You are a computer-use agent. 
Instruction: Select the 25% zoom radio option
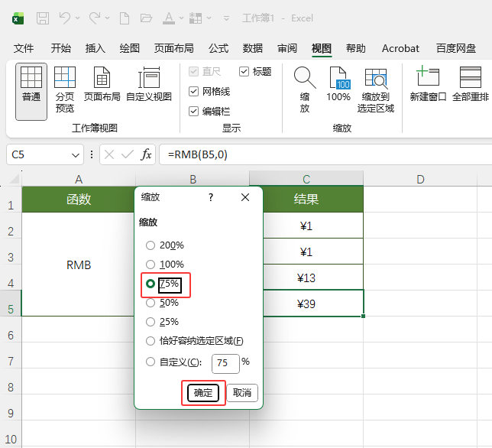(x=162, y=322)
